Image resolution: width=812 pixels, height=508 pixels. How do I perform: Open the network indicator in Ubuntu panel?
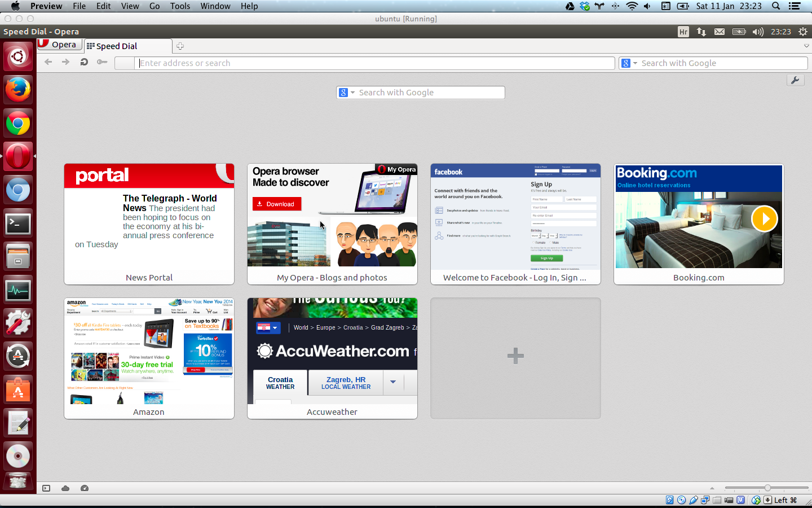(x=701, y=32)
